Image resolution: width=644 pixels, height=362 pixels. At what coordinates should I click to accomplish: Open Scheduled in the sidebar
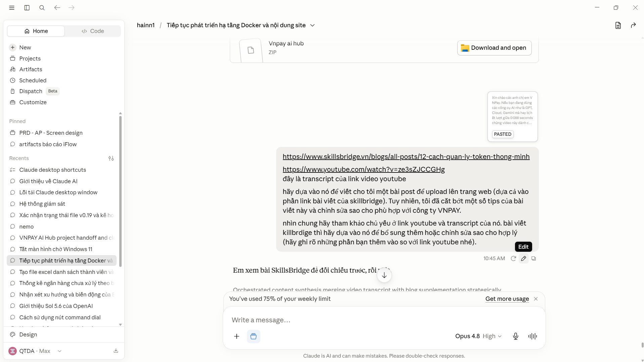pyautogui.click(x=33, y=80)
